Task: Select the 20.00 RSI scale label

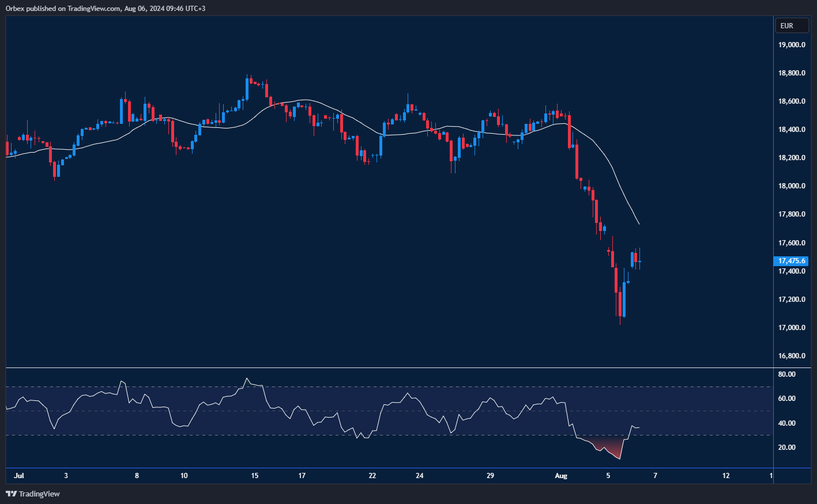Action: click(786, 448)
